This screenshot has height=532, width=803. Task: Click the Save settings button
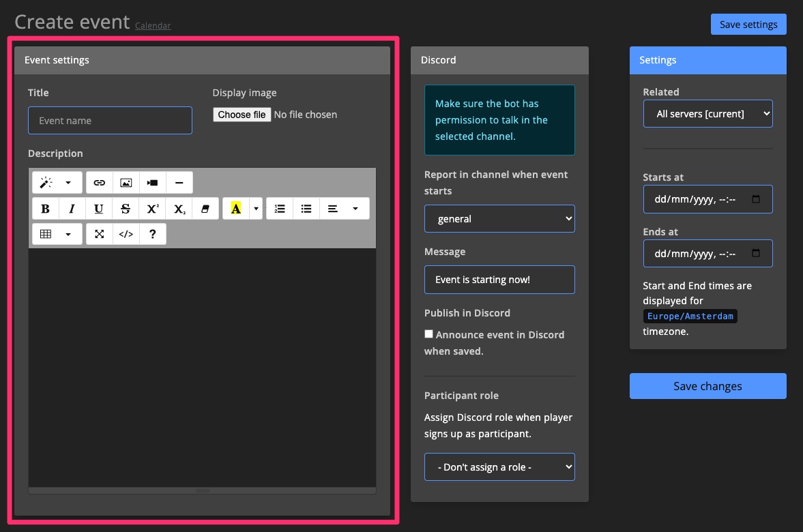coord(748,24)
